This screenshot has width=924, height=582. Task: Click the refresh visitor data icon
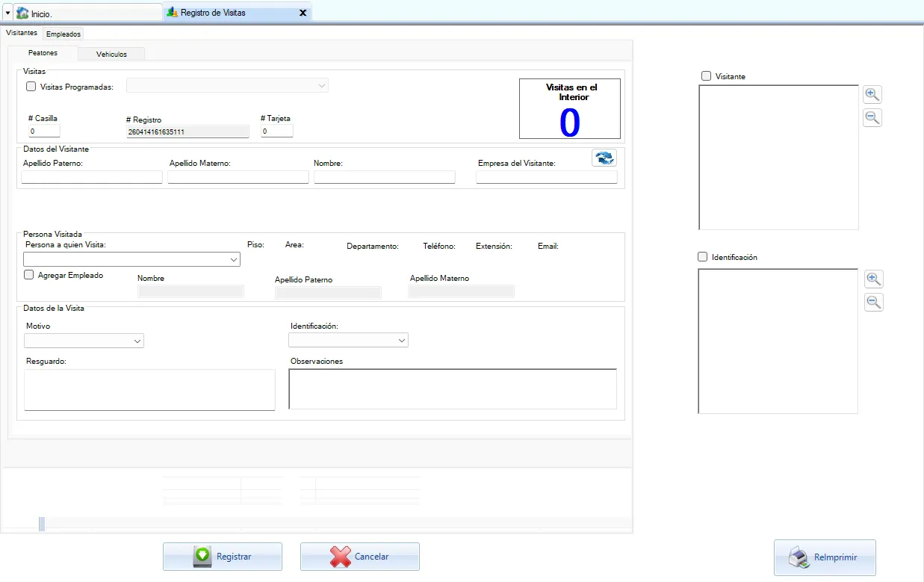click(604, 158)
